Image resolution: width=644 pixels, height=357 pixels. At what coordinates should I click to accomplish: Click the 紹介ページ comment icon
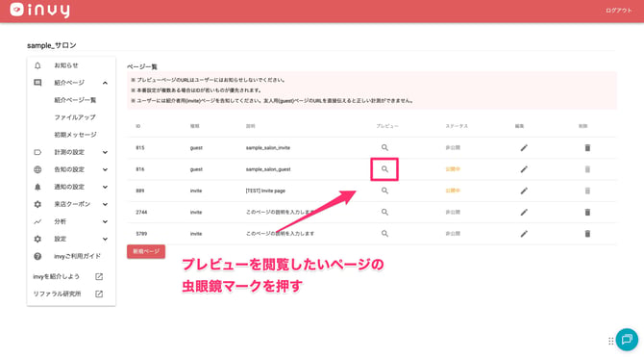(x=37, y=83)
